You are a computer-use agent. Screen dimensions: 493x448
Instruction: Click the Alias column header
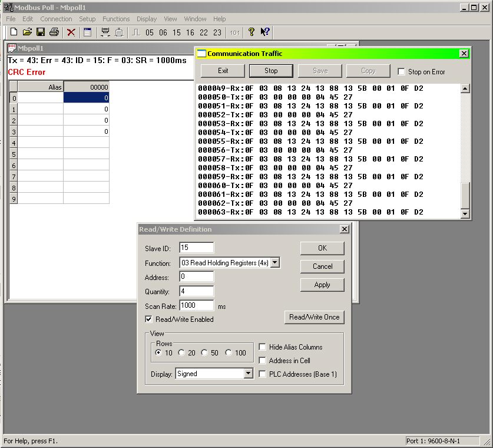(41, 87)
